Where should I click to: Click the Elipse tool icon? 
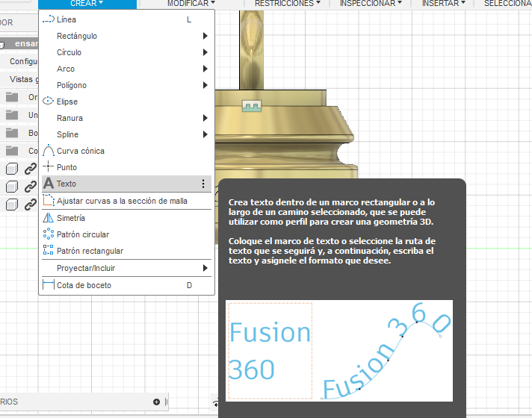coord(48,101)
